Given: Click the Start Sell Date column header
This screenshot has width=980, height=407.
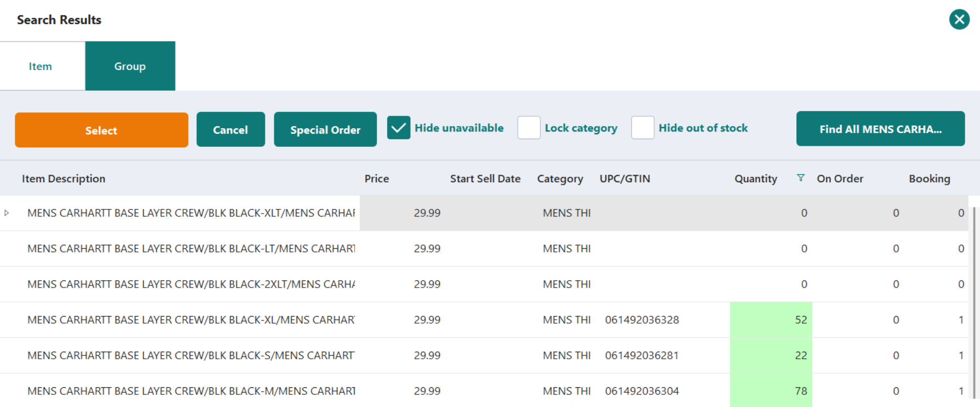Looking at the screenshot, I should coord(485,179).
